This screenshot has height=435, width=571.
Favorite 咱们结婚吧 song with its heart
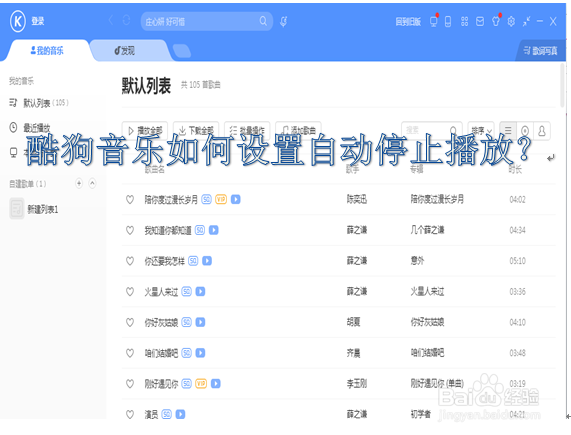click(x=130, y=353)
